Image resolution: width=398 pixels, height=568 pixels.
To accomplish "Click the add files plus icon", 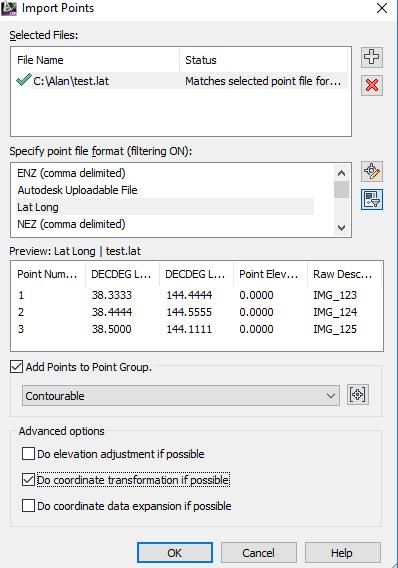I will tap(372, 57).
